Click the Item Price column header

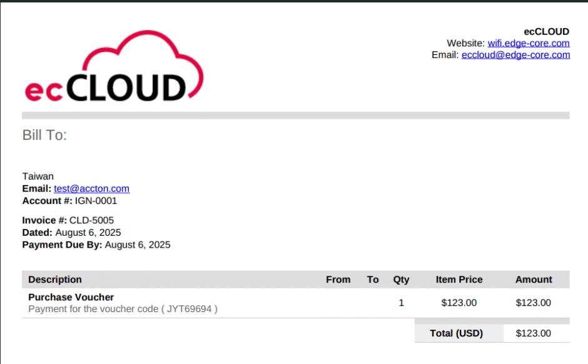point(459,280)
